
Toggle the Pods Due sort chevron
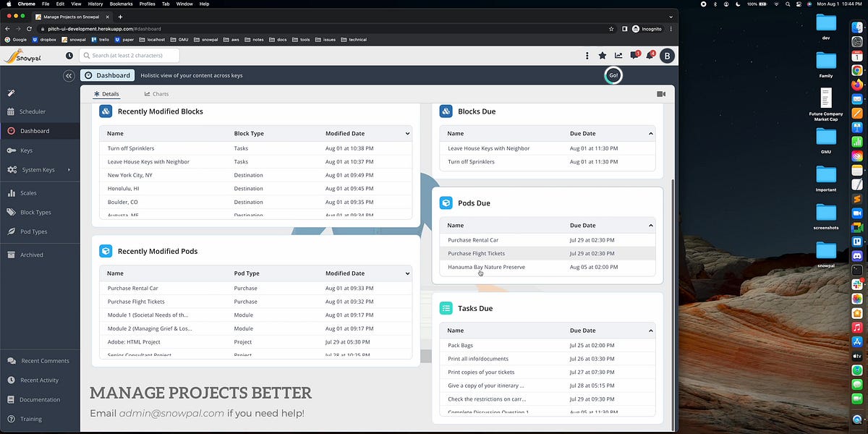tap(651, 226)
